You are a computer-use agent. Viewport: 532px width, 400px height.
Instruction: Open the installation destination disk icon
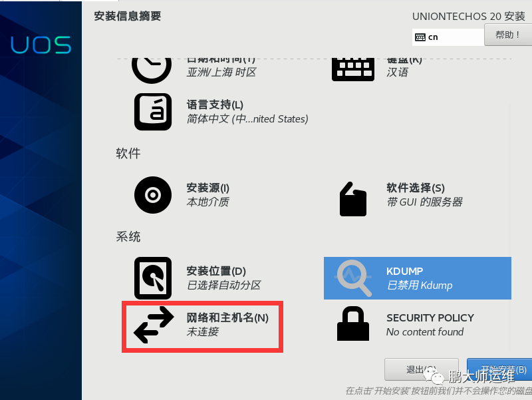(153, 278)
